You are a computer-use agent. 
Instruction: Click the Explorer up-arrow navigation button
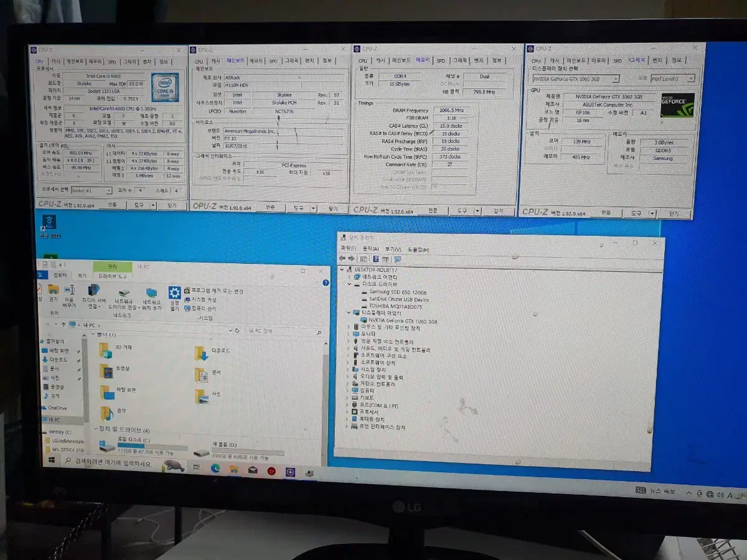pyautogui.click(x=64, y=324)
